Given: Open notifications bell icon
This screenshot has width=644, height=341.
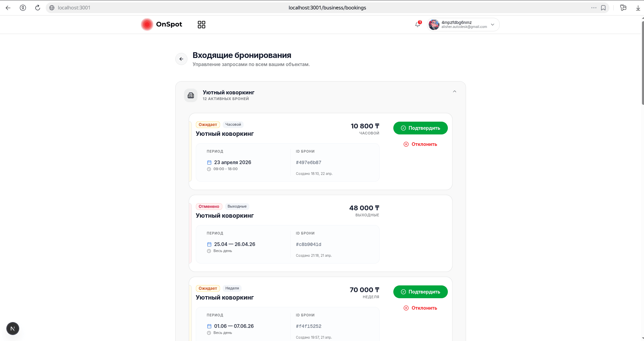Looking at the screenshot, I should (418, 24).
